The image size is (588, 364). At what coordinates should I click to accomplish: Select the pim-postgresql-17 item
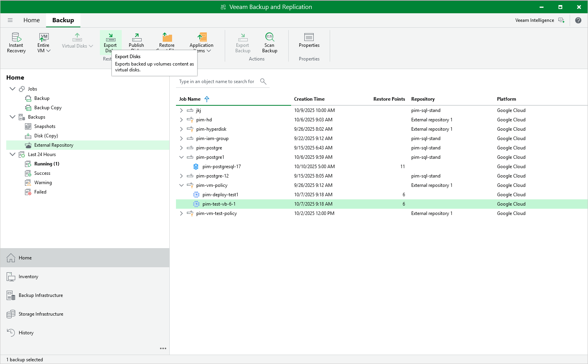click(x=222, y=167)
